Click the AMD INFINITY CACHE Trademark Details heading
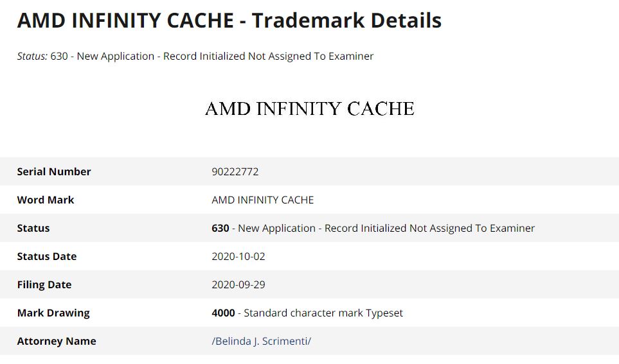 pyautogui.click(x=229, y=21)
